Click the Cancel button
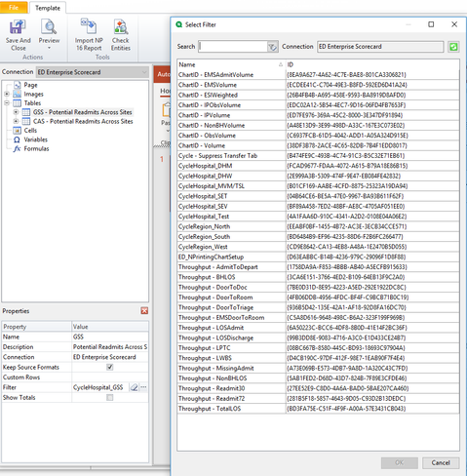 [x=441, y=462]
